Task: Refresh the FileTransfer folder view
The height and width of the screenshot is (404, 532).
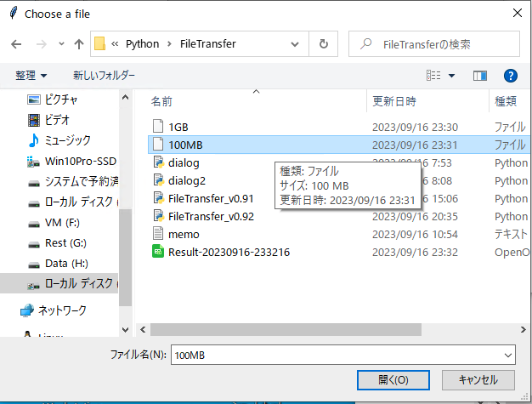Action: (x=323, y=43)
